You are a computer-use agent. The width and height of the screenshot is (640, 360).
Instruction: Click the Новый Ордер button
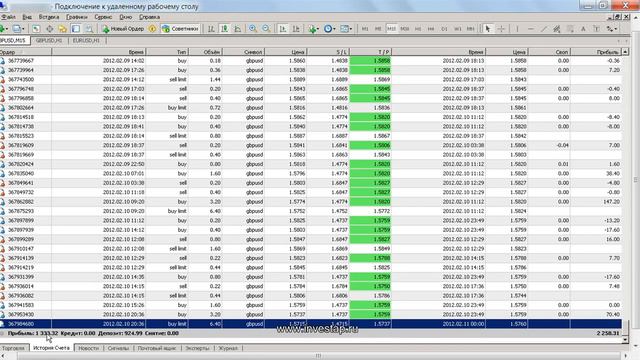[122, 29]
